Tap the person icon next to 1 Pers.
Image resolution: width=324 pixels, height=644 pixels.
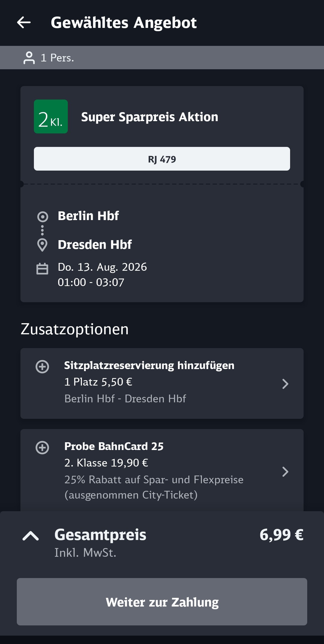point(29,58)
